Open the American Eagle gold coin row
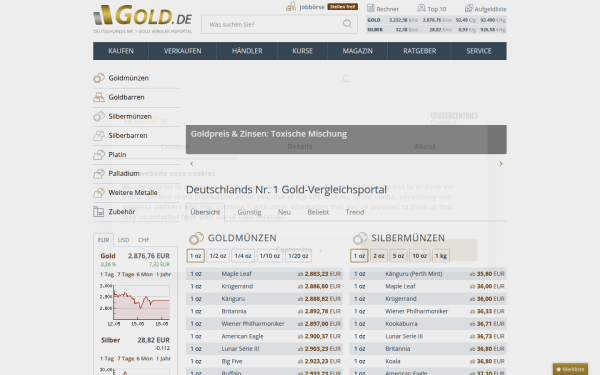The height and width of the screenshot is (375, 600). click(x=264, y=336)
